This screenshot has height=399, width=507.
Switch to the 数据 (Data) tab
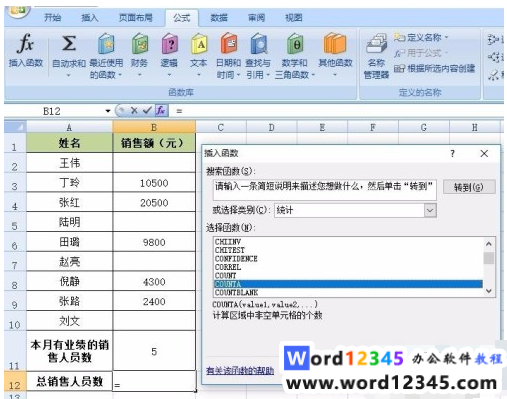(219, 18)
